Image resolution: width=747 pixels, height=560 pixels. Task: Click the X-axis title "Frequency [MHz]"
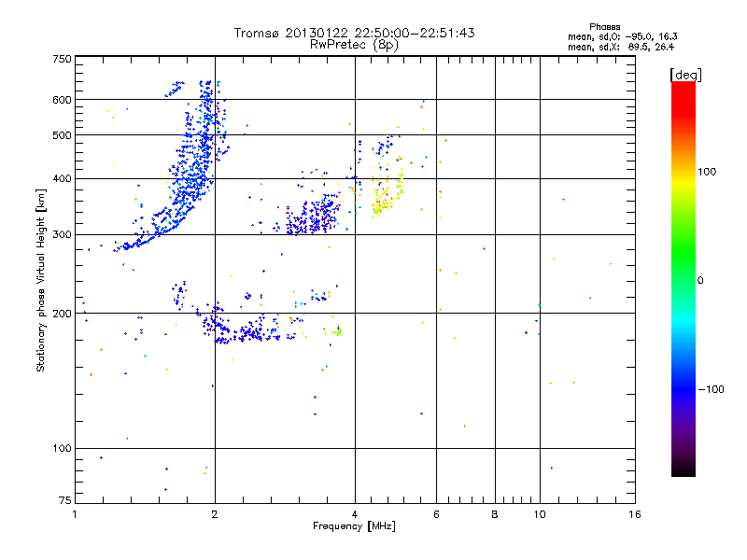tap(354, 526)
